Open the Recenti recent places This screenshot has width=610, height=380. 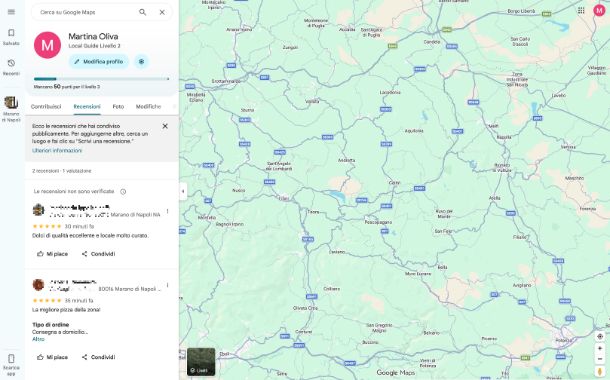[x=11, y=67]
